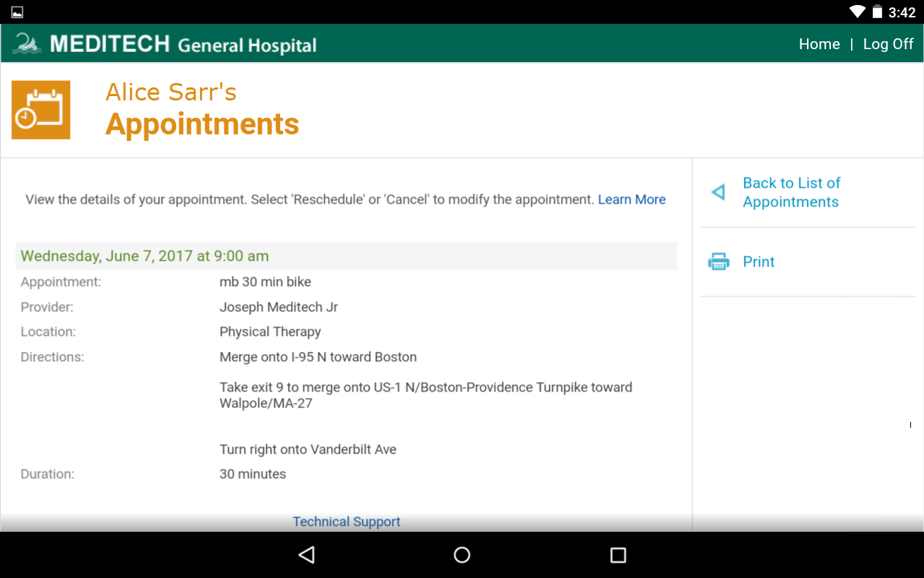The width and height of the screenshot is (924, 578).
Task: Open the Learn More link
Action: pyautogui.click(x=632, y=199)
